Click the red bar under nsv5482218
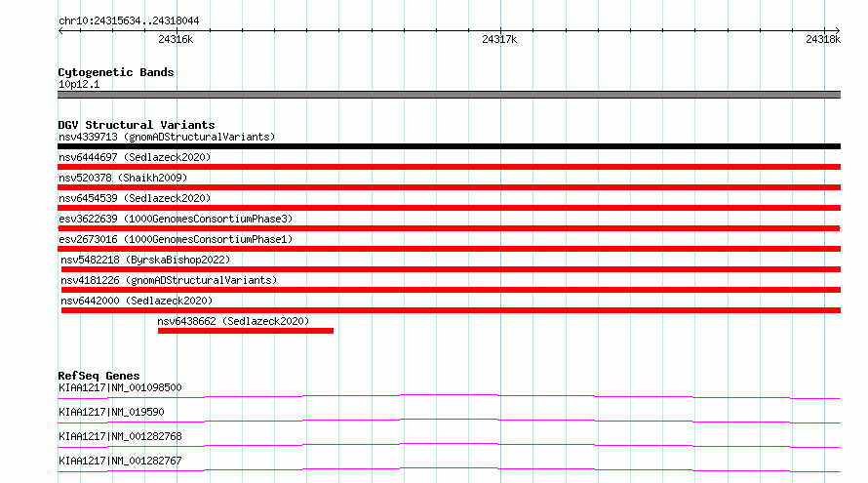This screenshot has height=483, width=868. (x=452, y=269)
